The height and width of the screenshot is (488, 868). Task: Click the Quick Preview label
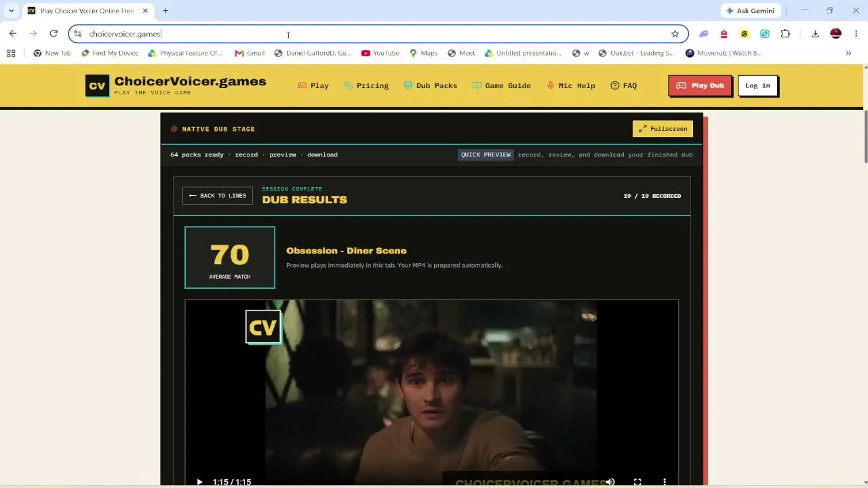click(x=486, y=155)
